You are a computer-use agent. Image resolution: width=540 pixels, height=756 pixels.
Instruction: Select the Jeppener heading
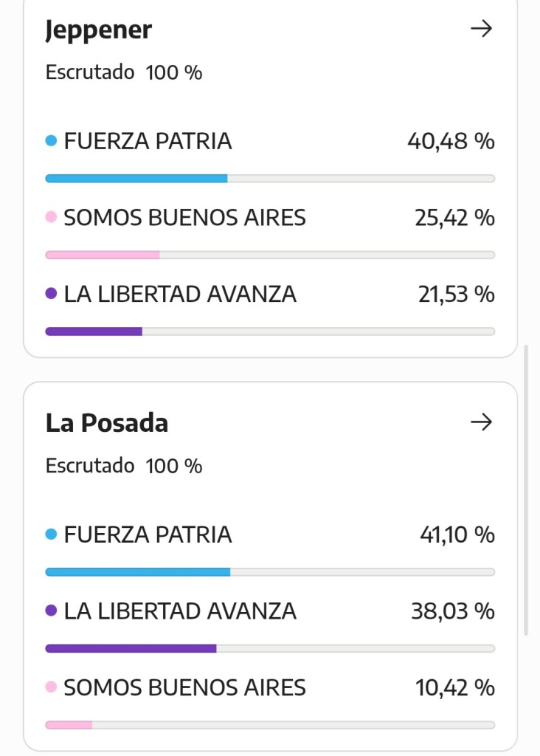click(x=99, y=30)
